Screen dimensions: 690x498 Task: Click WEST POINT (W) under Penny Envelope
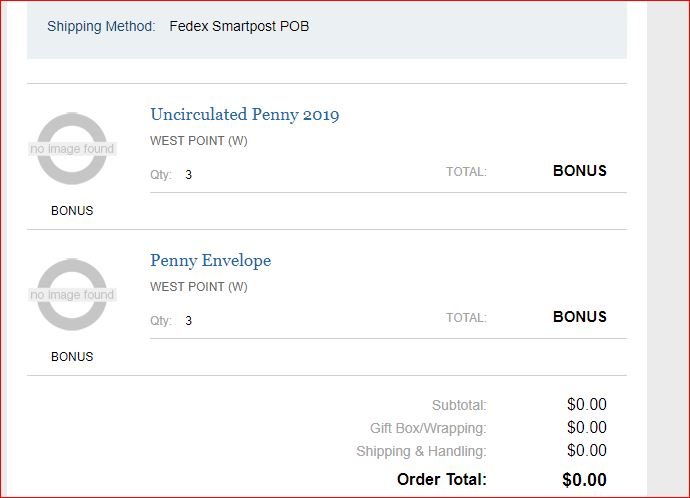coord(199,287)
